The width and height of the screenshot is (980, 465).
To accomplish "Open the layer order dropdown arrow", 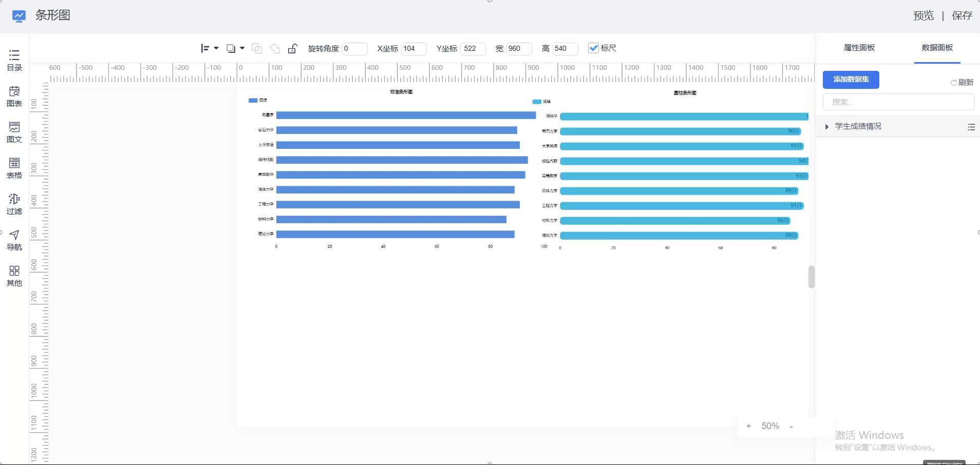I will click(x=242, y=48).
